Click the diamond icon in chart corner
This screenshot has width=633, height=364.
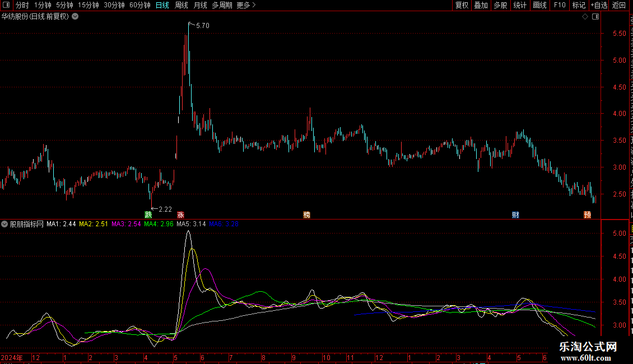click(585, 17)
